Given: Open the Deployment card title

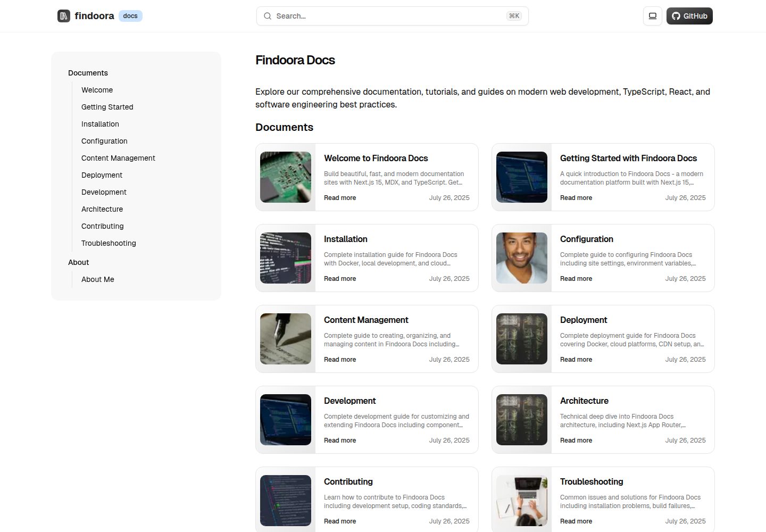Looking at the screenshot, I should point(584,320).
